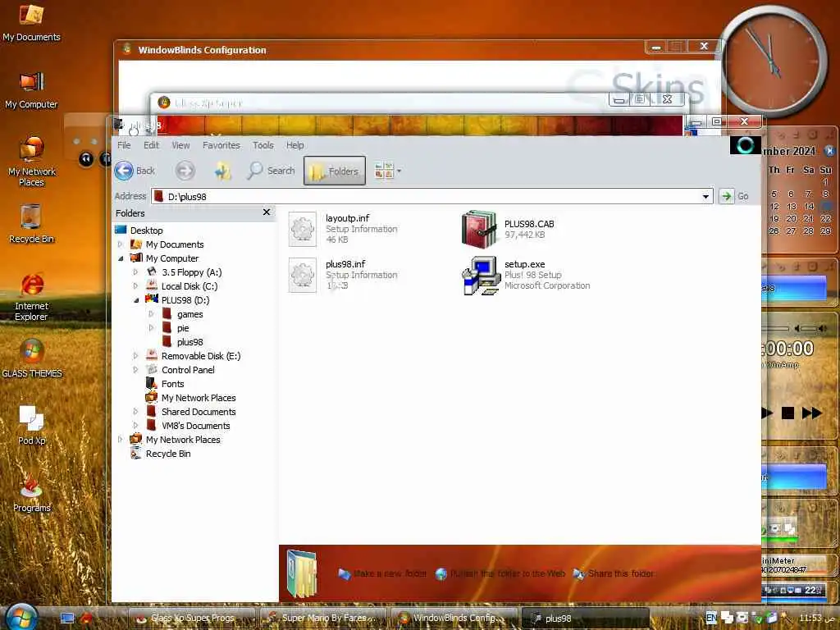This screenshot has width=840, height=630.
Task: Click Show Desktop quick launch icon
Action: coord(67,619)
